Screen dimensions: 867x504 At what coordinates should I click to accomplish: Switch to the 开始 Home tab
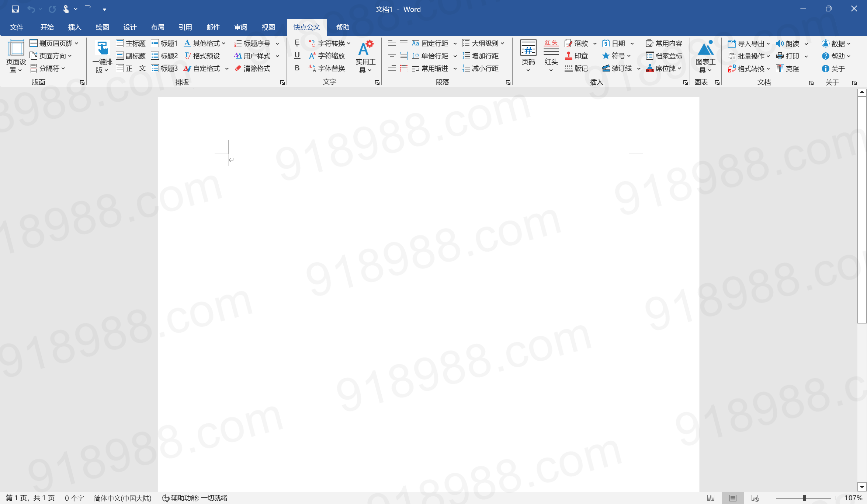[x=47, y=27]
